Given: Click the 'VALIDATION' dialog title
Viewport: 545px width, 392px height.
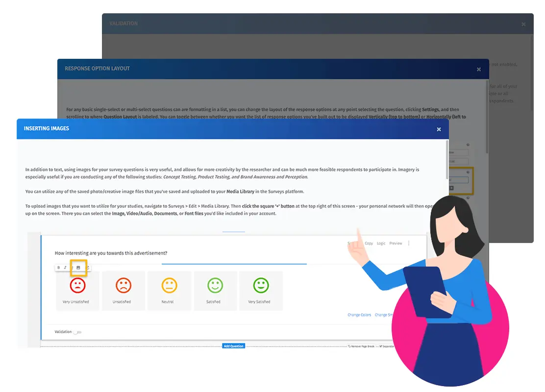Looking at the screenshot, I should coord(124,24).
